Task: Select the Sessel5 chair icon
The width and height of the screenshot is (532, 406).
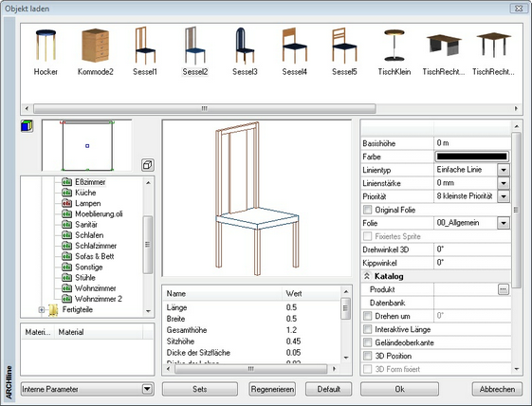Action: [344, 46]
